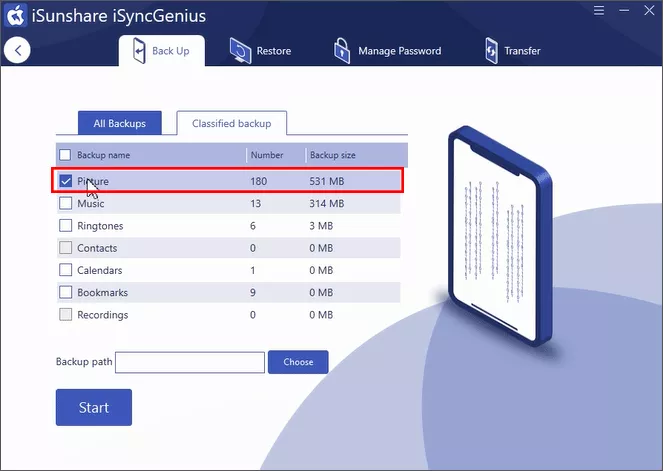Click the 180 number value
The image size is (663, 471).
pyautogui.click(x=259, y=181)
